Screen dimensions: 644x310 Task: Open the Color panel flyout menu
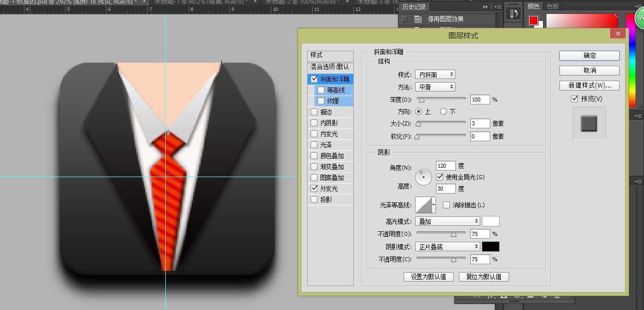point(638,7)
